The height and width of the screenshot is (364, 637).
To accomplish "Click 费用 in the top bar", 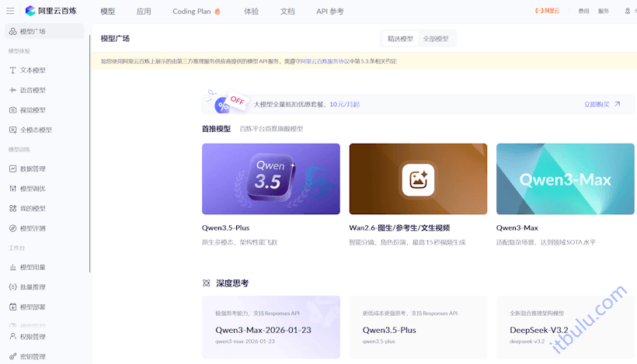I will tap(583, 11).
